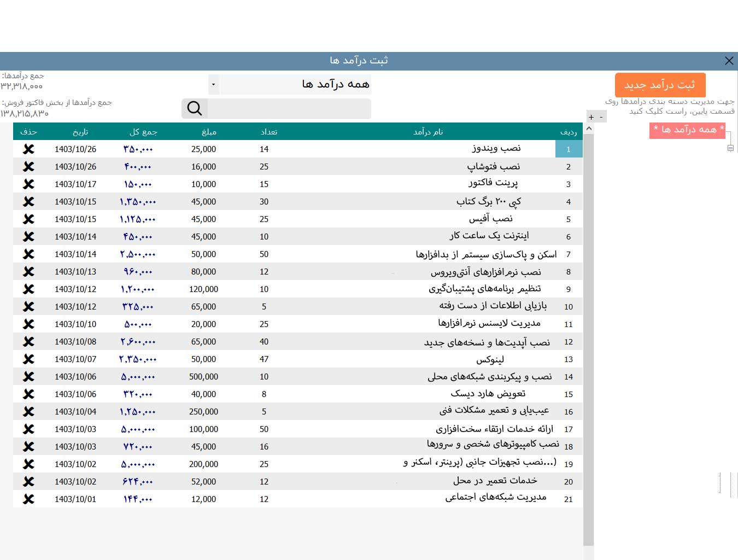Click date 1403/10/17 cell
This screenshot has width=738, height=560.
[75, 184]
